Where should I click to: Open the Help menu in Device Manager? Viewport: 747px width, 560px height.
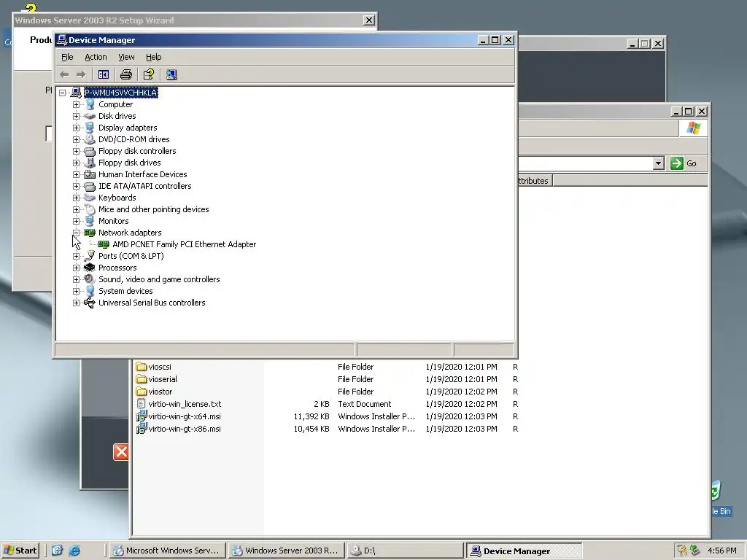pos(153,57)
